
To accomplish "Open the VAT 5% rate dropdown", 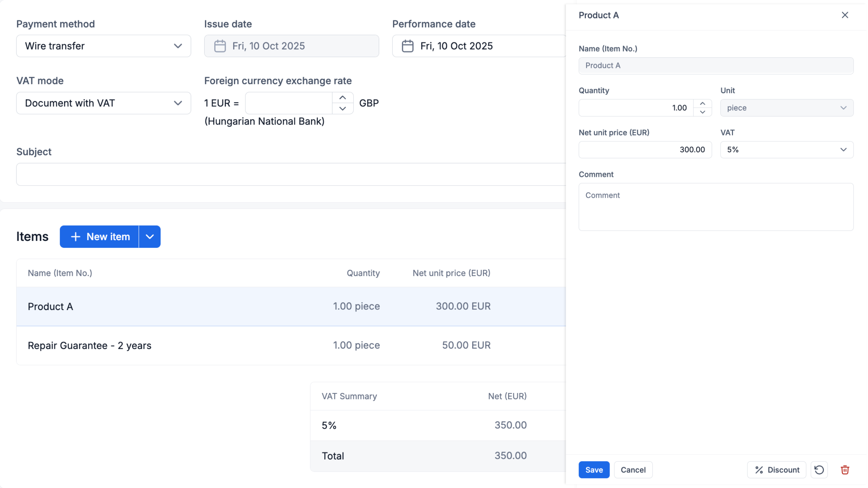I will point(786,149).
